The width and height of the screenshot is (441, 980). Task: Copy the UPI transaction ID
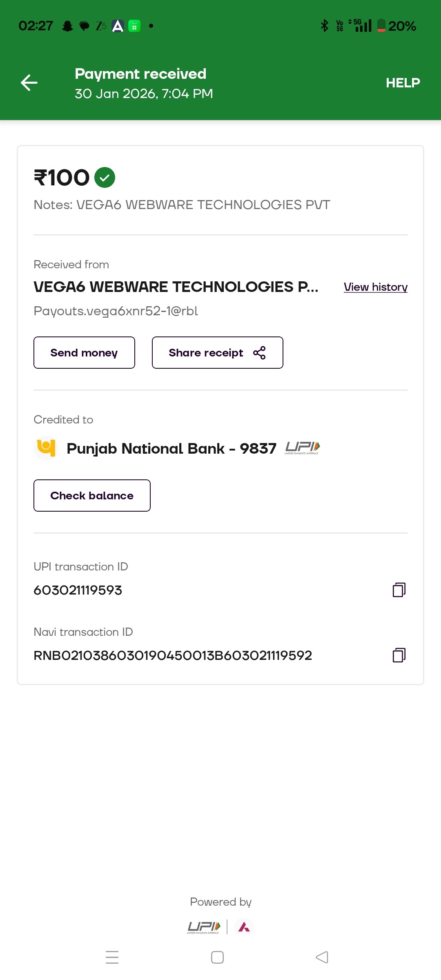tap(399, 590)
